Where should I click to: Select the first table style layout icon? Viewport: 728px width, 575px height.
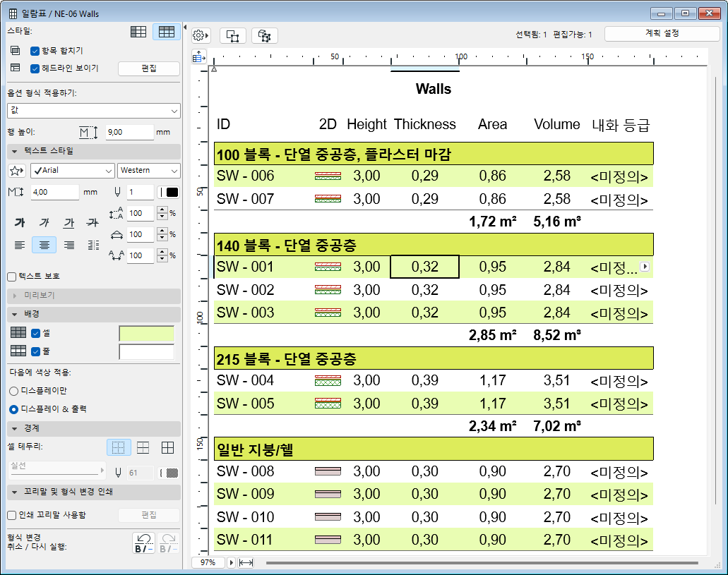pyautogui.click(x=138, y=32)
